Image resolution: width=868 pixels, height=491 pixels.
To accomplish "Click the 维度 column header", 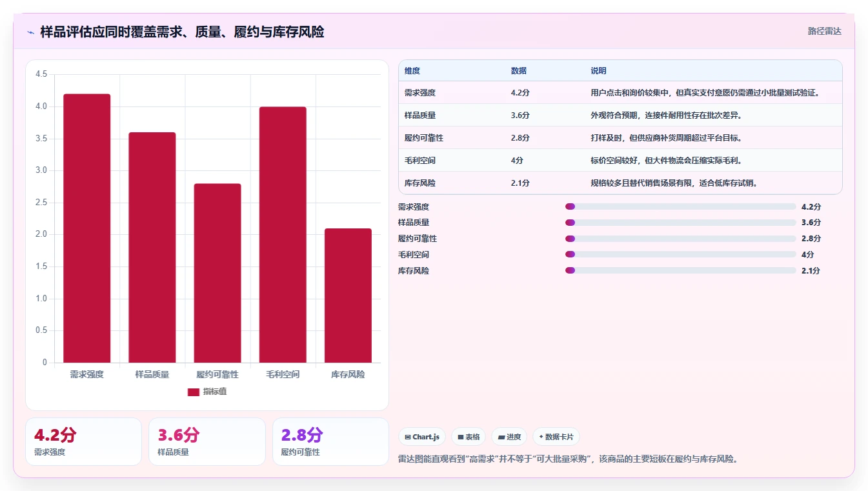I will 412,71.
